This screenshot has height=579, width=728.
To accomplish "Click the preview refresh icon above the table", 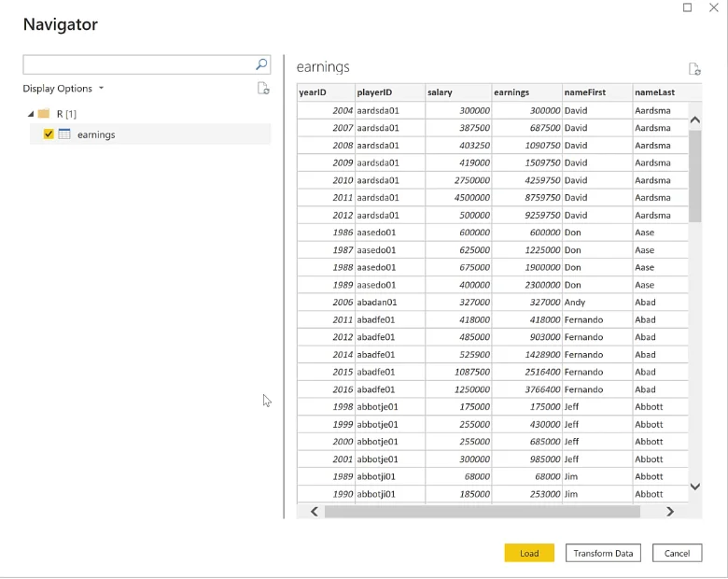I will coord(694,69).
